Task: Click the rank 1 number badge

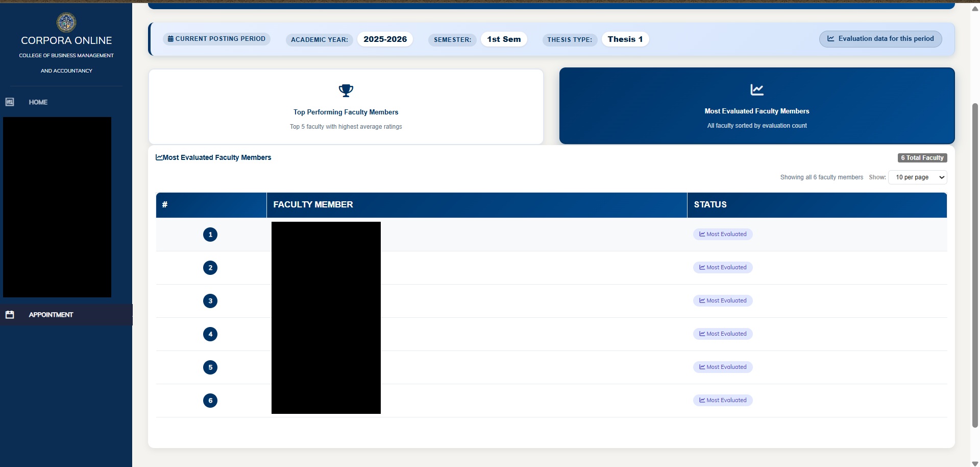Action: 210,235
